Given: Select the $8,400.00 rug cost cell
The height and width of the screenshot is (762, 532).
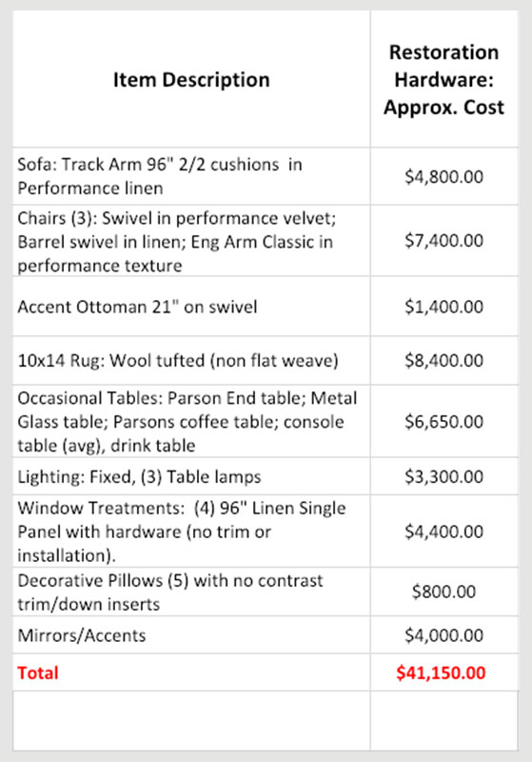Looking at the screenshot, I should (x=444, y=361).
